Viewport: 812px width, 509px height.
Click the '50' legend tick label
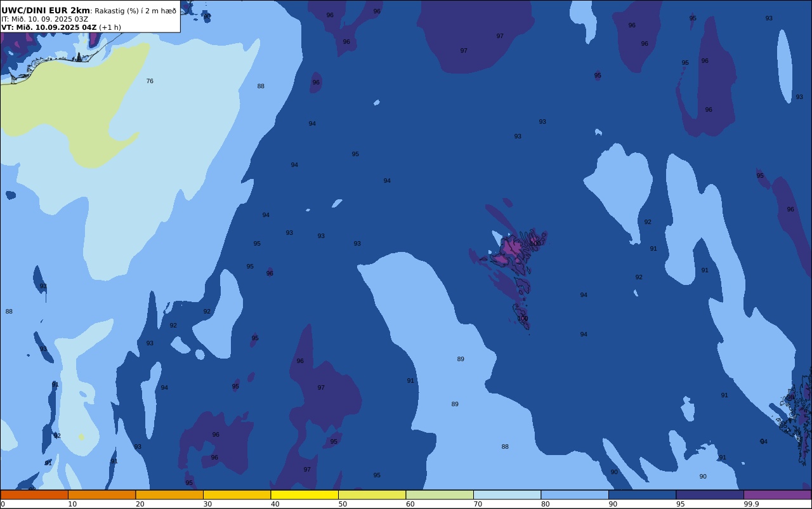[343, 504]
